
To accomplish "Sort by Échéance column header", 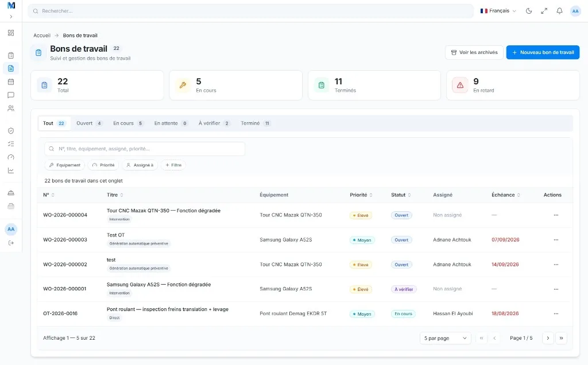I will (x=506, y=195).
